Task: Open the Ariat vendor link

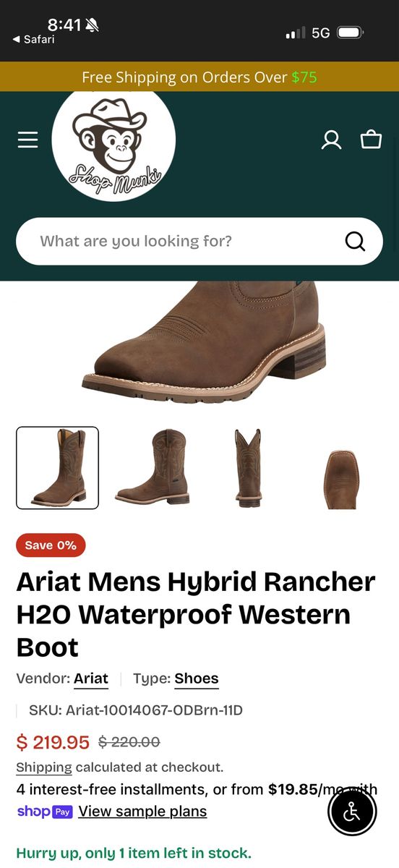Action: [91, 678]
